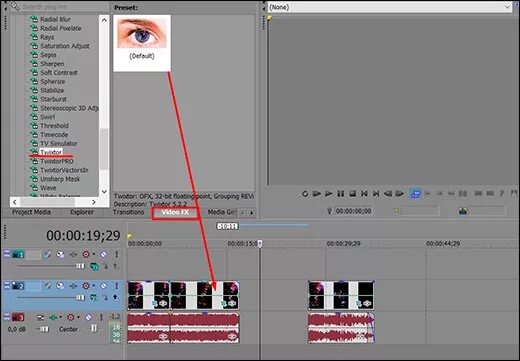The height and width of the screenshot is (361, 520).
Task: Select the Unsharp Mask effect
Action: (60, 179)
